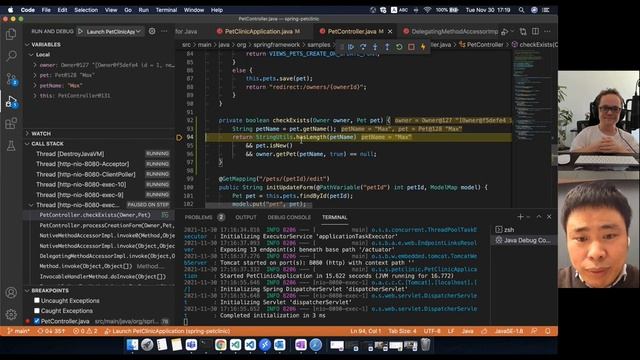Select the Java Debug Console terminal
Viewport: 640px width, 360px height.
(x=524, y=240)
